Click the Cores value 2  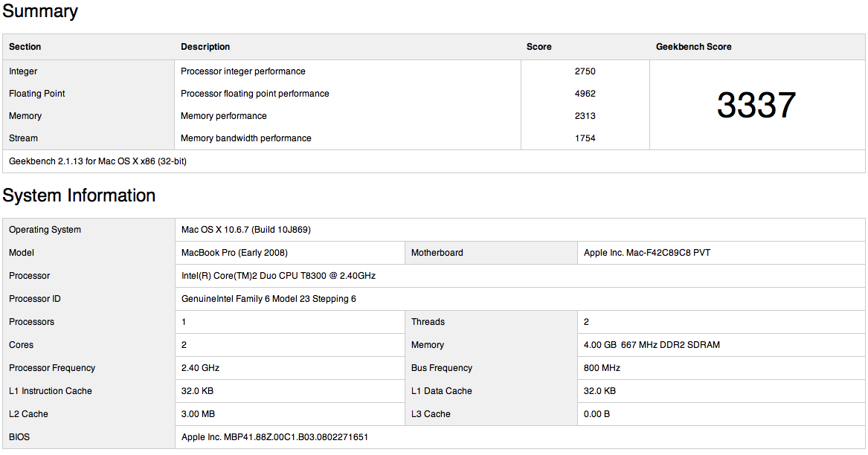point(184,345)
